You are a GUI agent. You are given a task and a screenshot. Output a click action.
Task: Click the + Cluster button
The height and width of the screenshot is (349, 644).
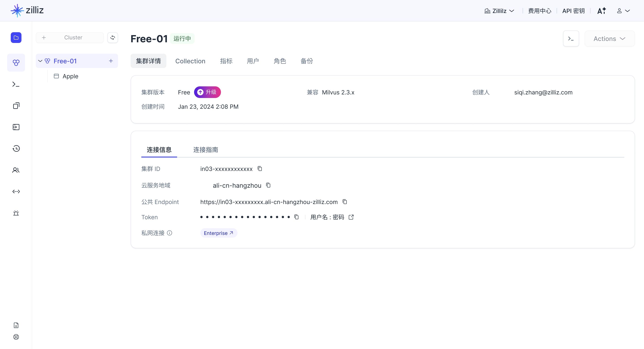[x=70, y=38]
